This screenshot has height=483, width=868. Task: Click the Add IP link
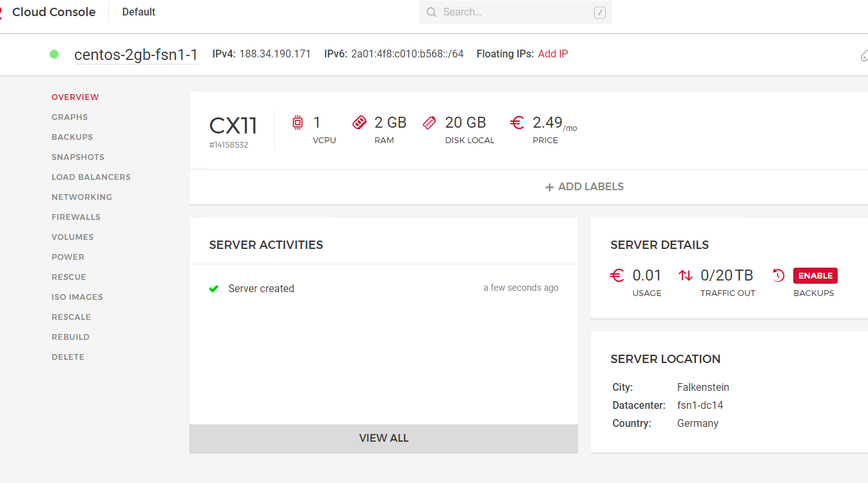coord(553,54)
